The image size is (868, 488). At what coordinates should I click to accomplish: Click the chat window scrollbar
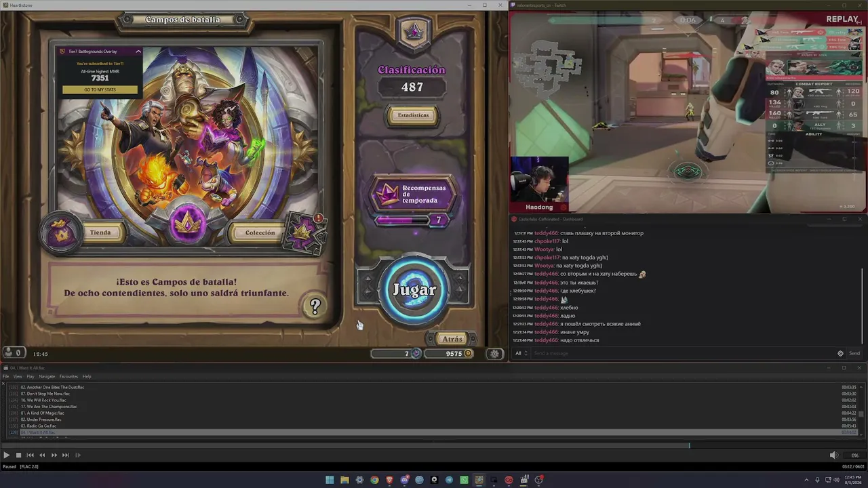pyautogui.click(x=862, y=306)
